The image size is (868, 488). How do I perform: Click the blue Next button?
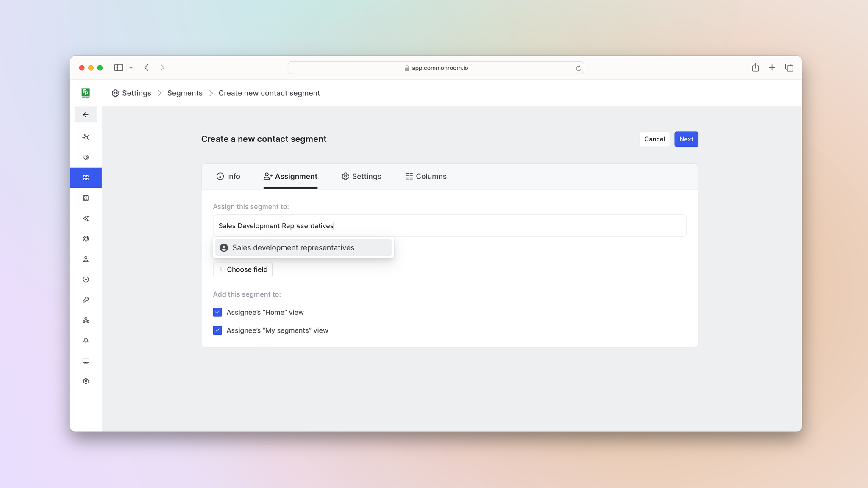(x=686, y=139)
